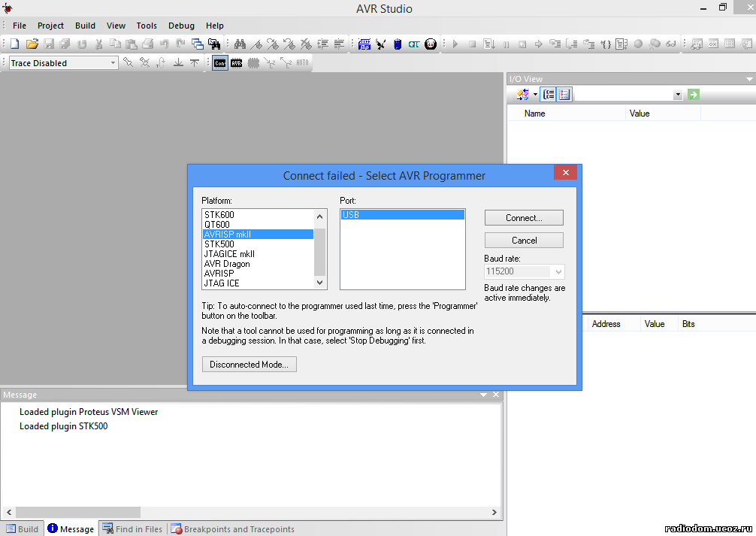Click the Address column header

click(x=606, y=324)
